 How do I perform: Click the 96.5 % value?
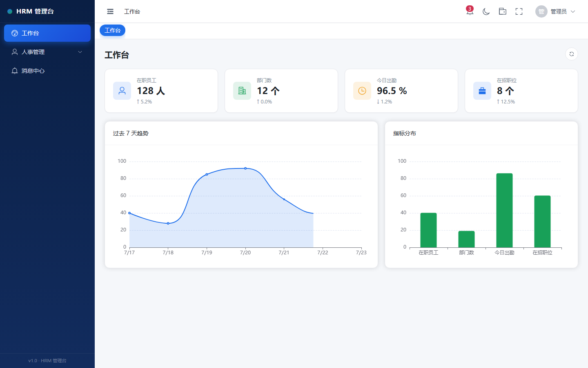392,91
